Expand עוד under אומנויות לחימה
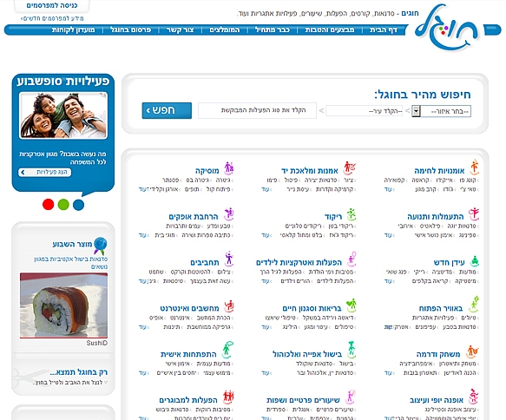The image size is (506, 420). pyautogui.click(x=389, y=189)
